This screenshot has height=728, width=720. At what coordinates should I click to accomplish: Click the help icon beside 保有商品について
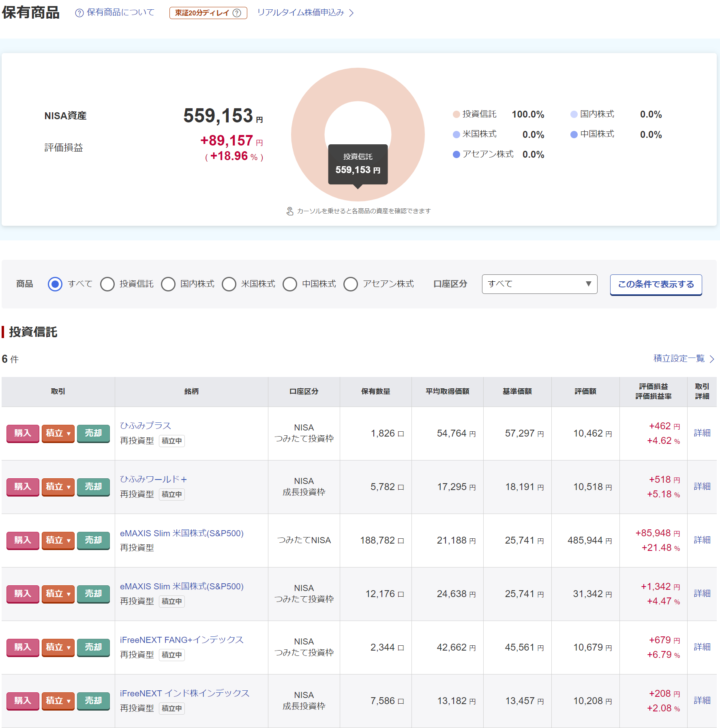pyautogui.click(x=79, y=13)
